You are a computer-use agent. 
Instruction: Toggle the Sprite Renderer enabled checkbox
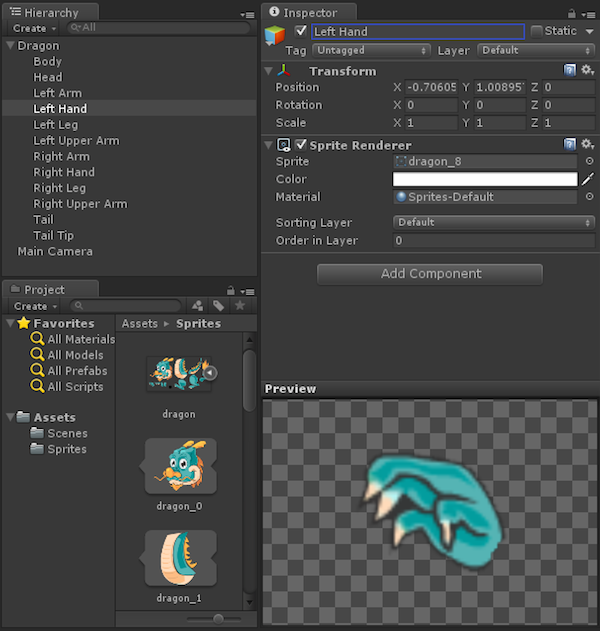[x=301, y=144]
